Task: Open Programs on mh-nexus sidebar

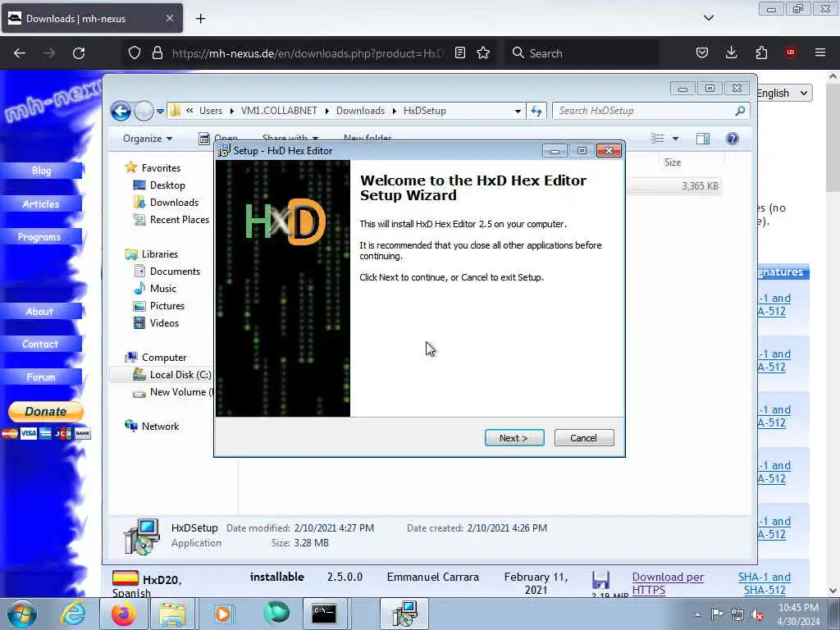Action: tap(39, 237)
